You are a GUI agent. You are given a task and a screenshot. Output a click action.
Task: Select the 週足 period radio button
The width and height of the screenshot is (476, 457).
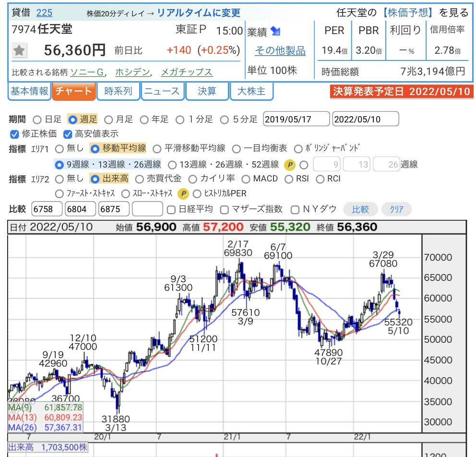pos(72,120)
